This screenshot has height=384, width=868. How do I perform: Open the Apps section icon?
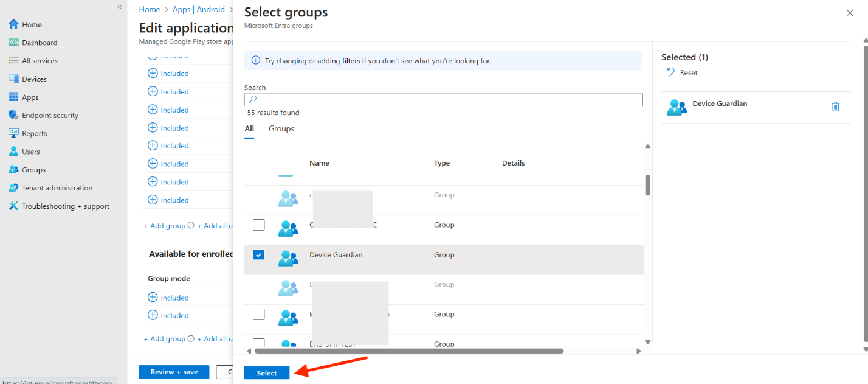13,97
